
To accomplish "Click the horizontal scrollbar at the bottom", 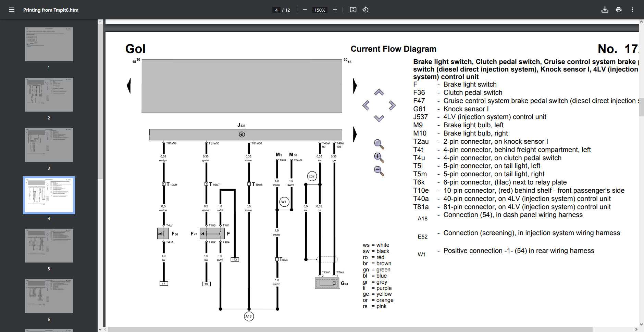I will (x=350, y=329).
